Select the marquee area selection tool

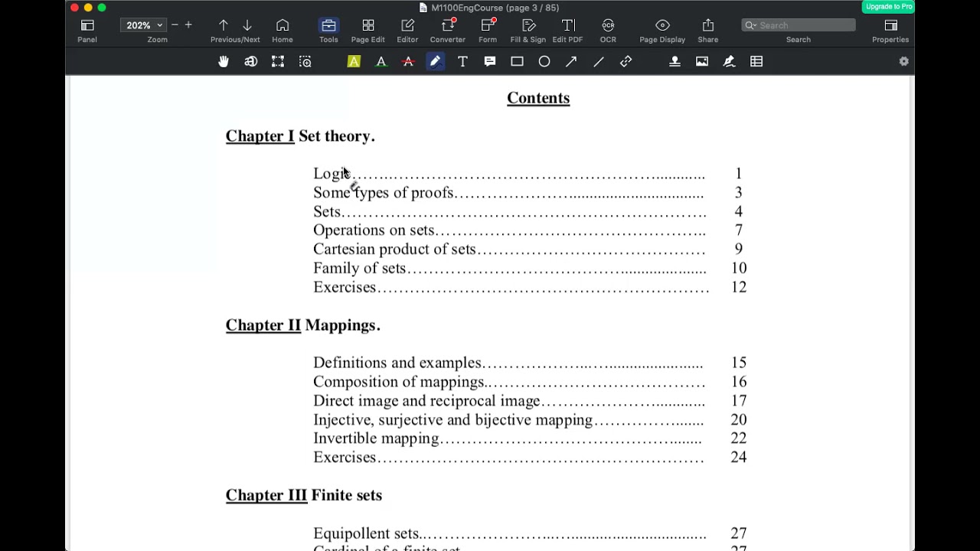pos(278,61)
